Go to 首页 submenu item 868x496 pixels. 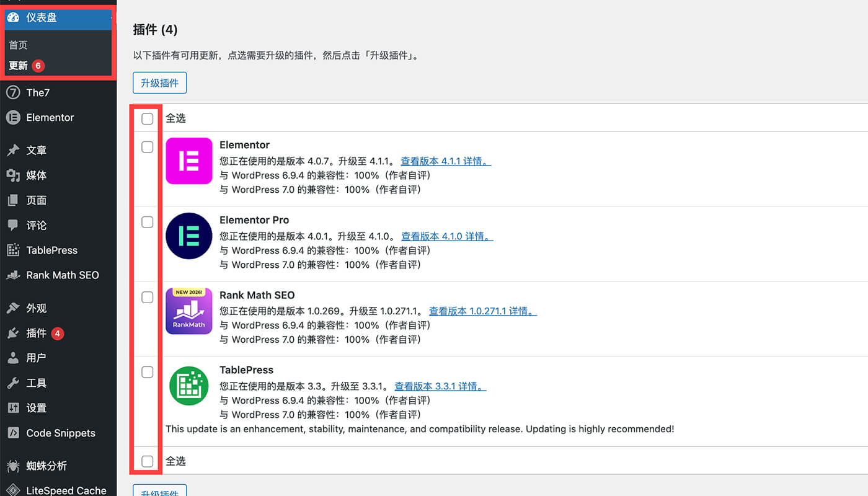[x=18, y=45]
